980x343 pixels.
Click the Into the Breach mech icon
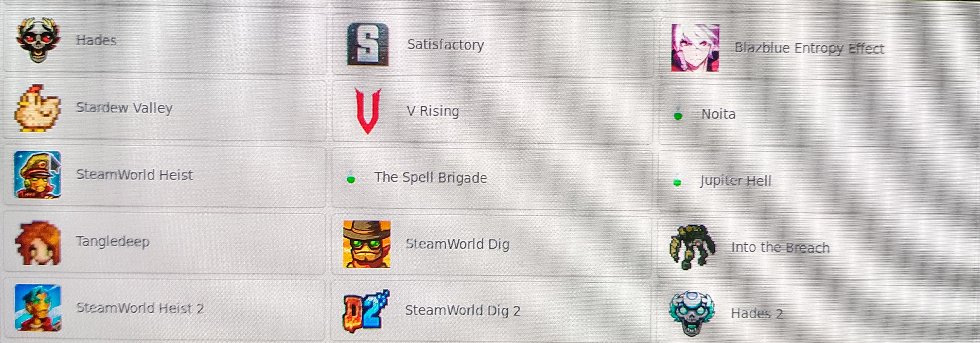tap(692, 247)
